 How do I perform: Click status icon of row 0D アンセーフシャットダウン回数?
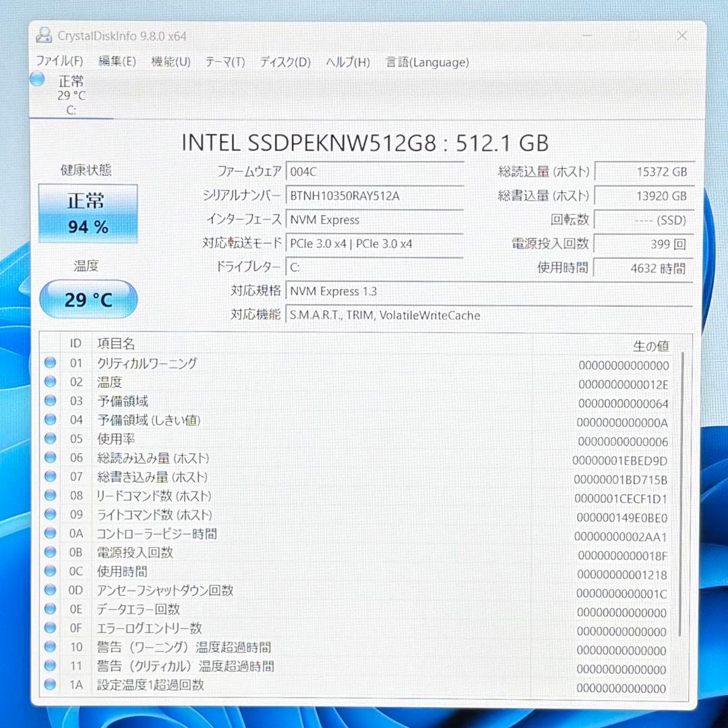(50, 590)
